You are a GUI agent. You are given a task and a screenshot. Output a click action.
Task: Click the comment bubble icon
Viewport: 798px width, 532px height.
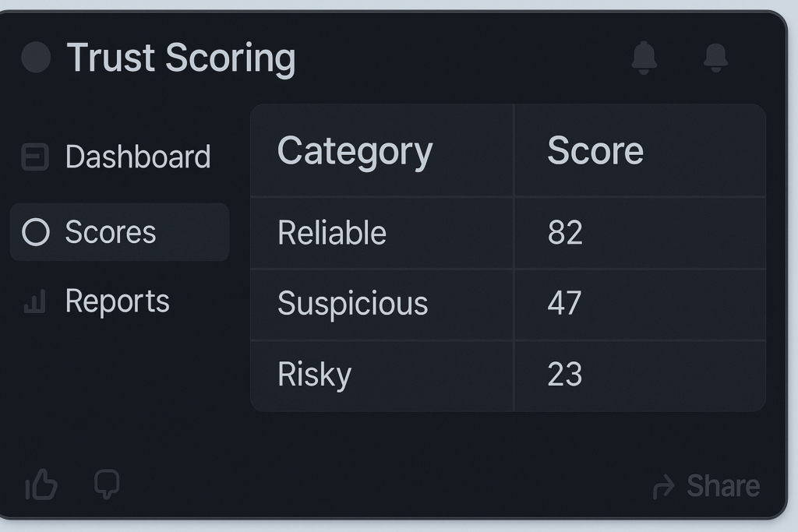(107, 484)
